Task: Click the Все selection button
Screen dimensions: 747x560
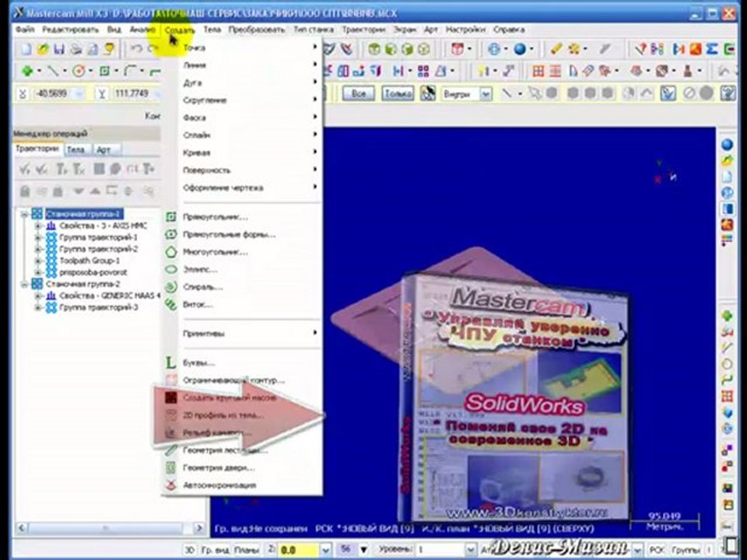Action: pyautogui.click(x=358, y=94)
